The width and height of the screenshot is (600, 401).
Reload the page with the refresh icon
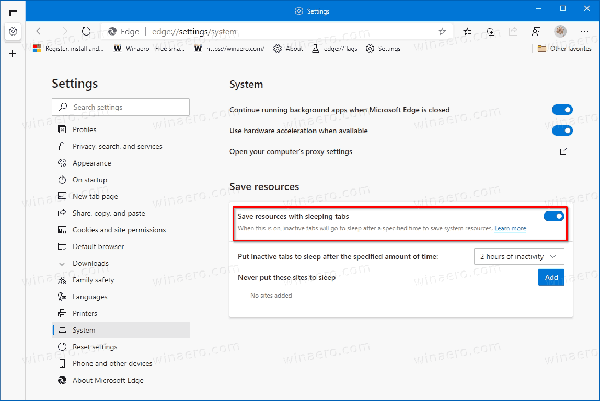click(x=86, y=31)
